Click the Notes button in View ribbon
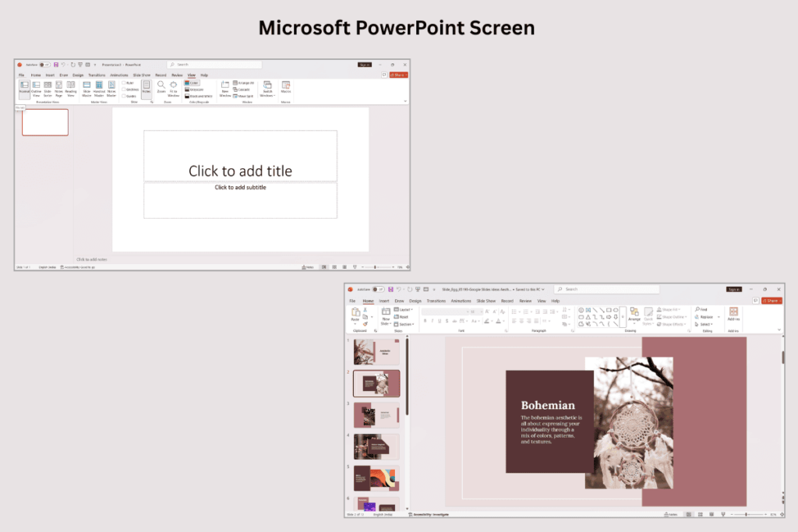The height and width of the screenshot is (532, 798). coord(146,89)
